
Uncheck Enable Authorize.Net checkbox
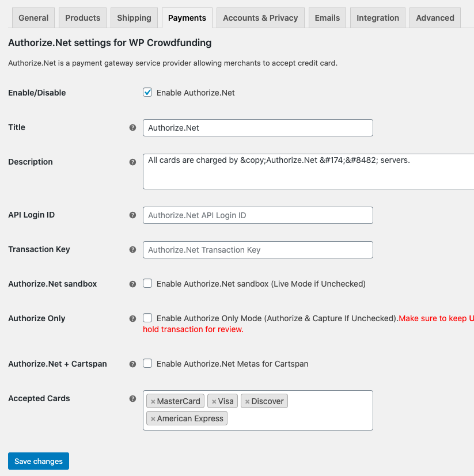click(x=147, y=92)
